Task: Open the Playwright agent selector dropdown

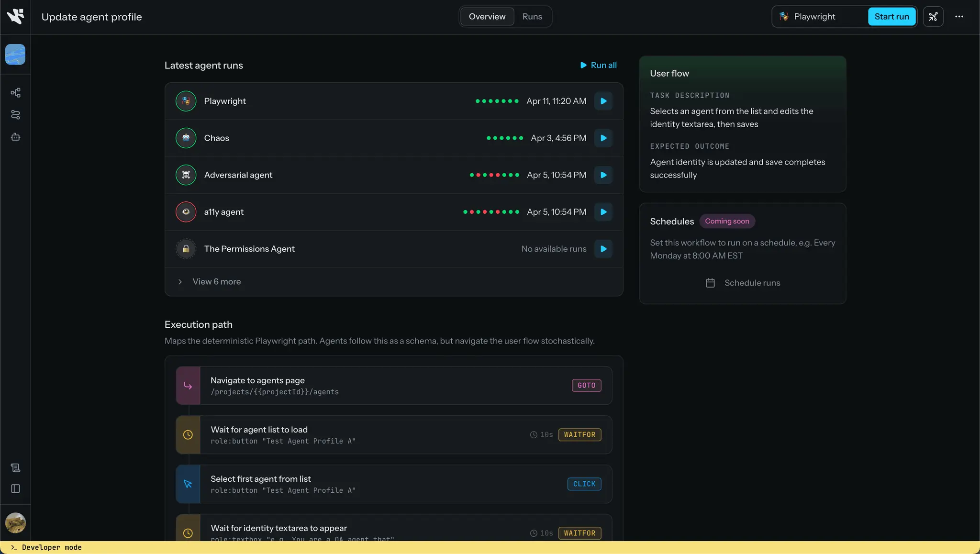Action: pos(820,16)
